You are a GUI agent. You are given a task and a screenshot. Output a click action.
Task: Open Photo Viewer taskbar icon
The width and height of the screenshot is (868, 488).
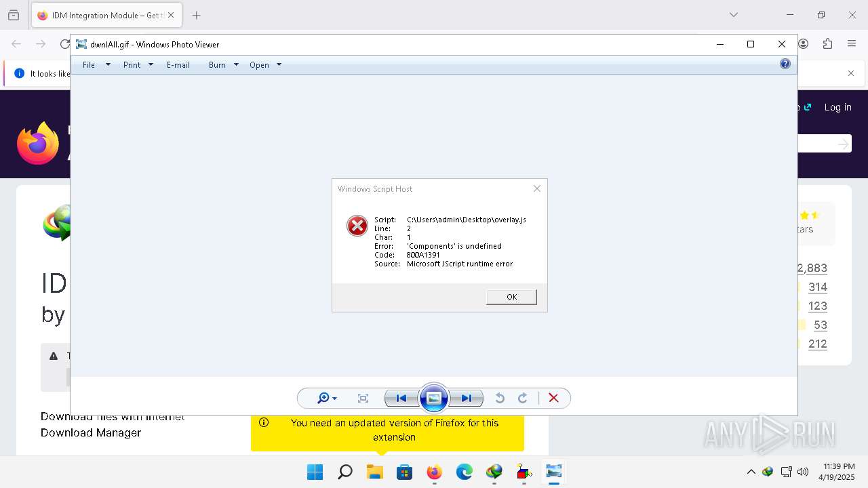[554, 472]
